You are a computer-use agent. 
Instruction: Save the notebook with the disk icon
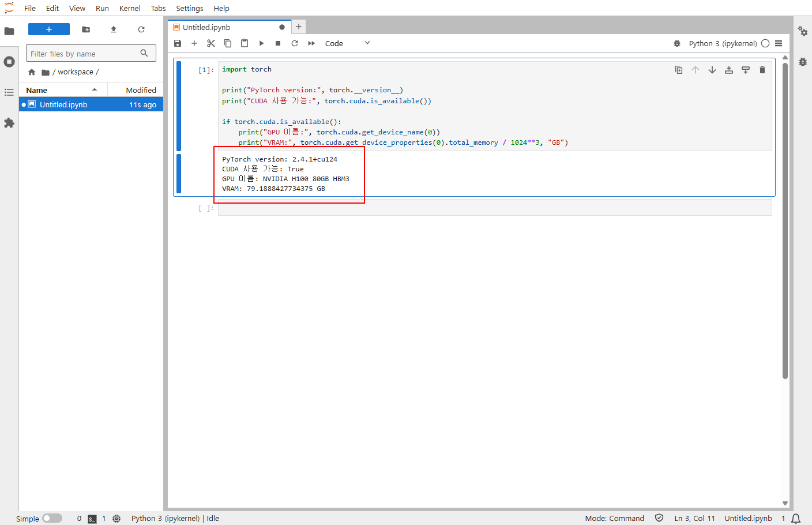178,43
